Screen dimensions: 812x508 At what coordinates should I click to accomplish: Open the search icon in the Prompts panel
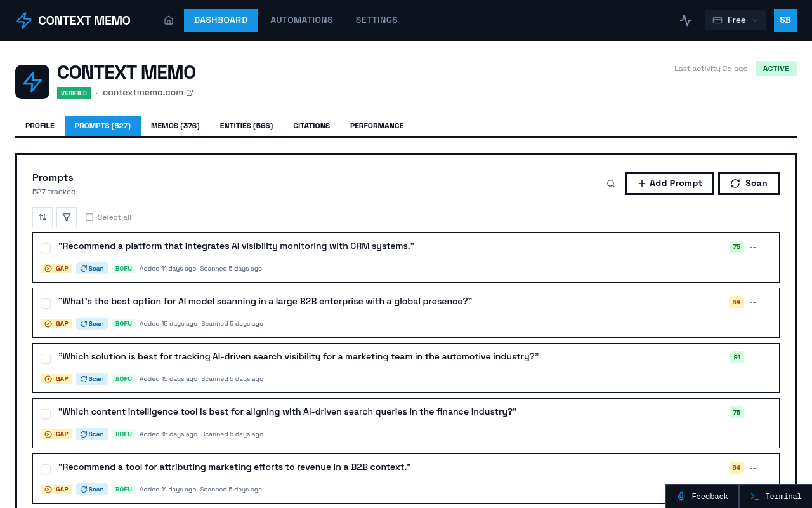[x=610, y=183]
